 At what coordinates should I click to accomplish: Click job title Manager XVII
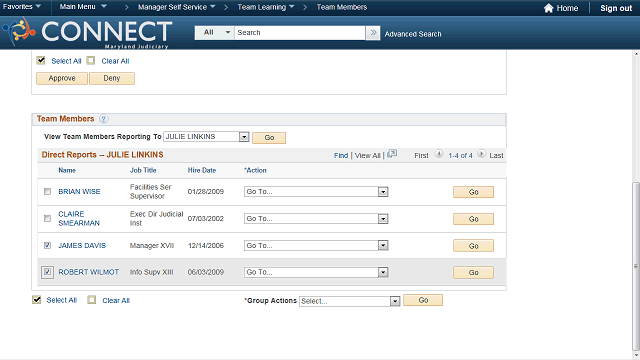pyautogui.click(x=152, y=245)
